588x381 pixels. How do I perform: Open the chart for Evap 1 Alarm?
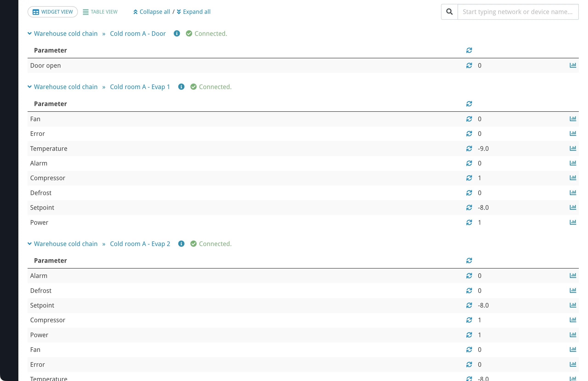tap(573, 163)
